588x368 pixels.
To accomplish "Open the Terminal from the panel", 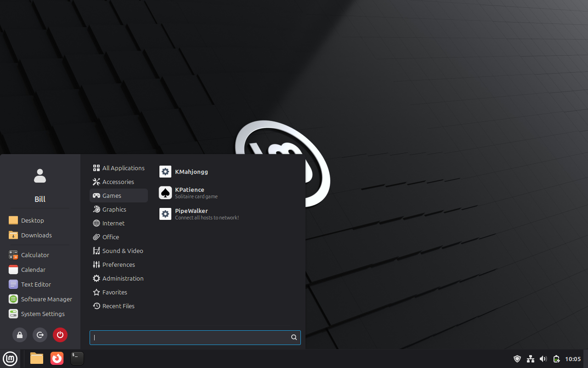I will pyautogui.click(x=77, y=358).
